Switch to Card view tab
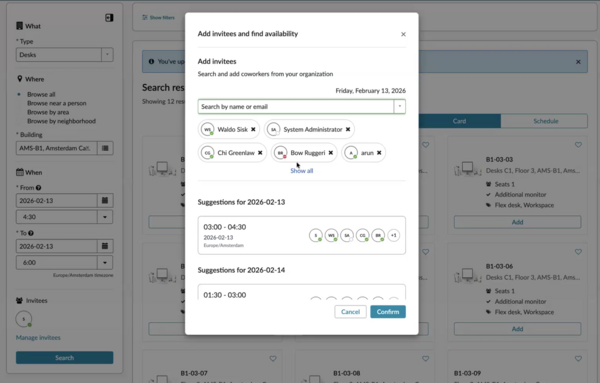 pos(459,121)
